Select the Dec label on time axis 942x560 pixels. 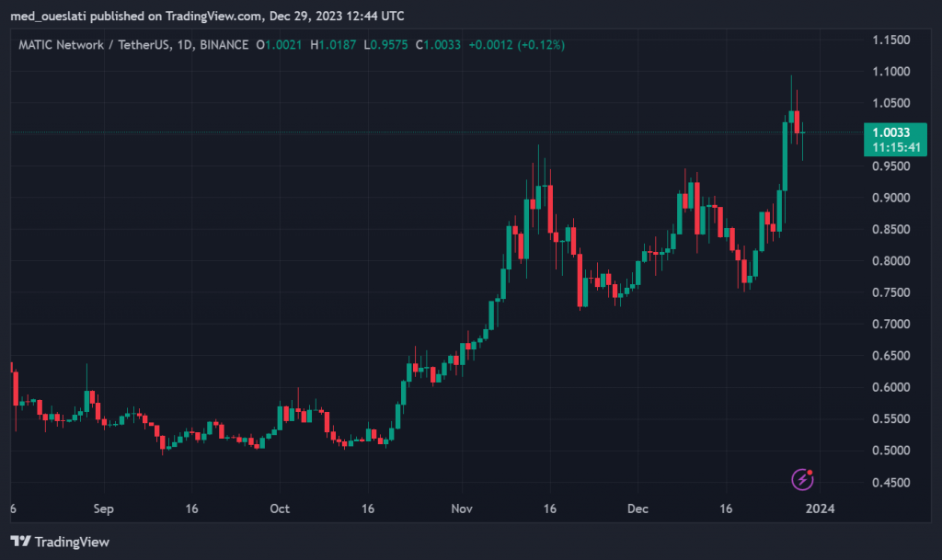click(638, 509)
